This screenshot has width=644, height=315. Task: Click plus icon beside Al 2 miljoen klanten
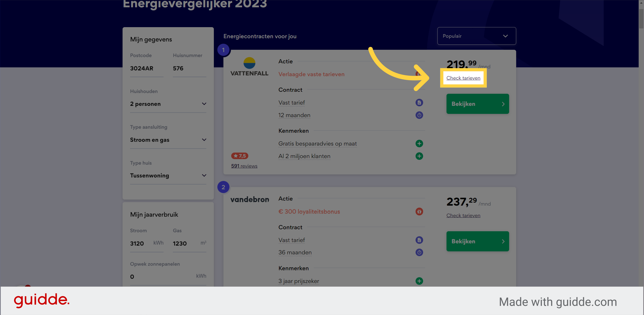coord(419,156)
